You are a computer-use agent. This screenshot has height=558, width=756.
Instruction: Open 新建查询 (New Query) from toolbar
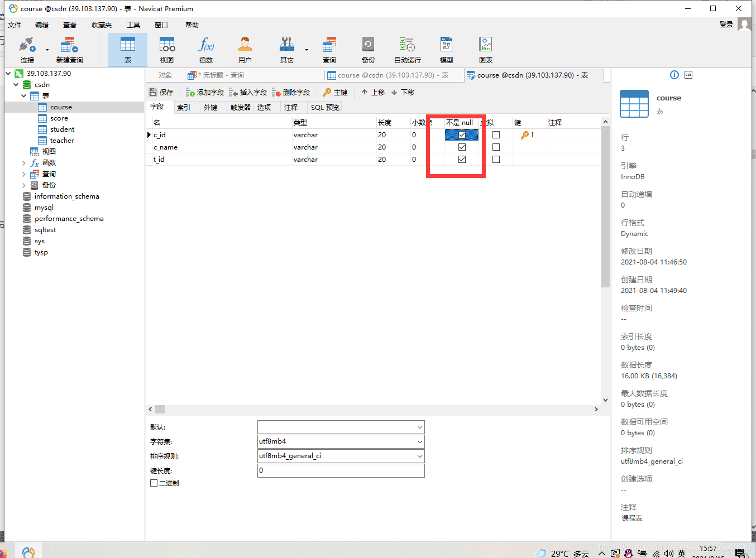coord(69,49)
